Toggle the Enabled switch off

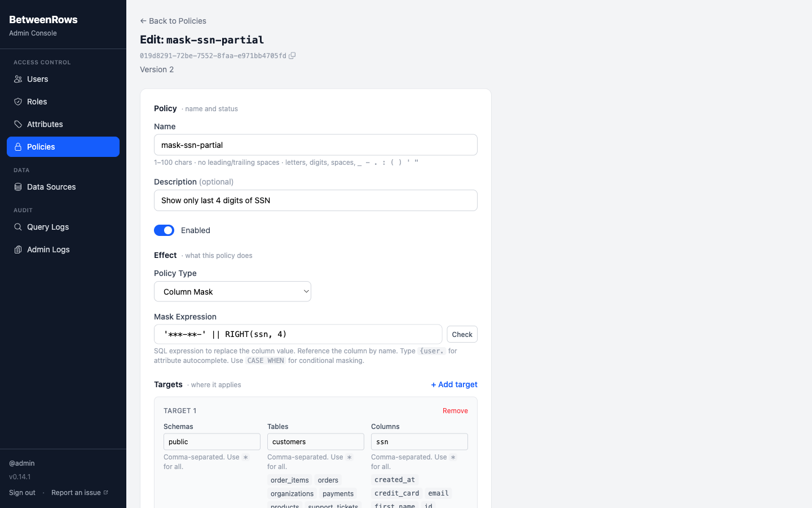point(164,230)
